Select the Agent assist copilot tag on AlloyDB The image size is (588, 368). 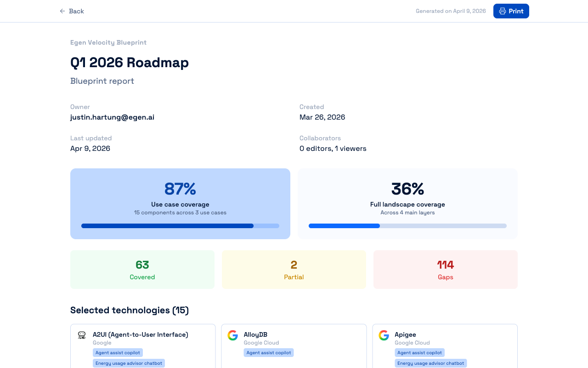268,352
